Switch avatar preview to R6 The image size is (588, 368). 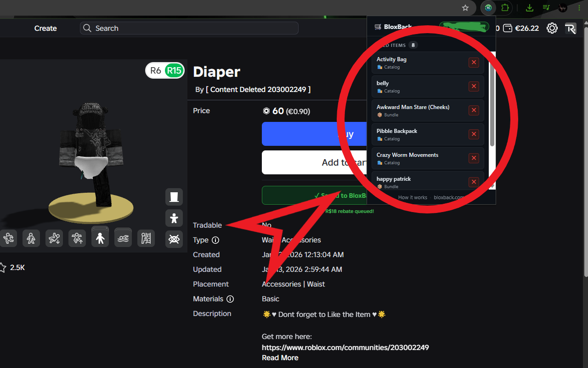point(156,71)
